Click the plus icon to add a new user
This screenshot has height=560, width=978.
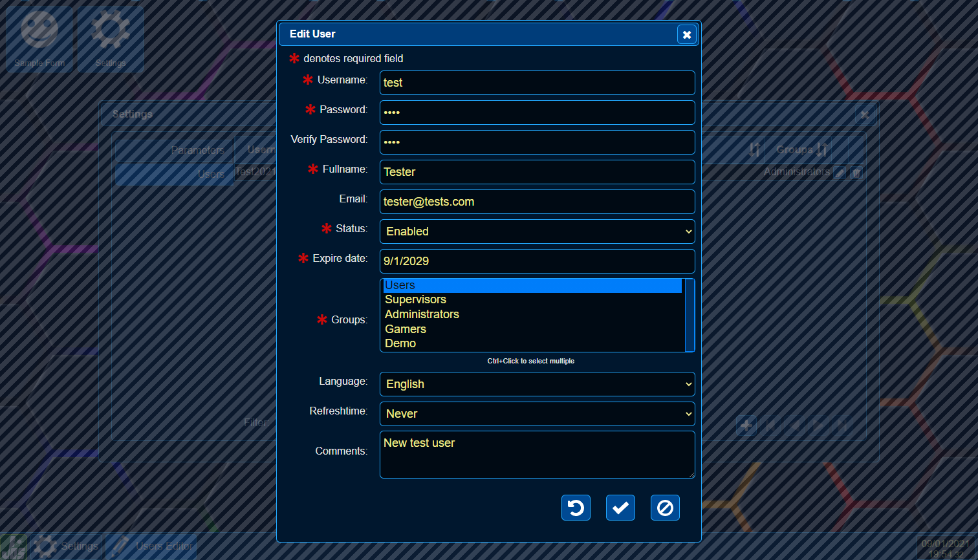coord(746,425)
